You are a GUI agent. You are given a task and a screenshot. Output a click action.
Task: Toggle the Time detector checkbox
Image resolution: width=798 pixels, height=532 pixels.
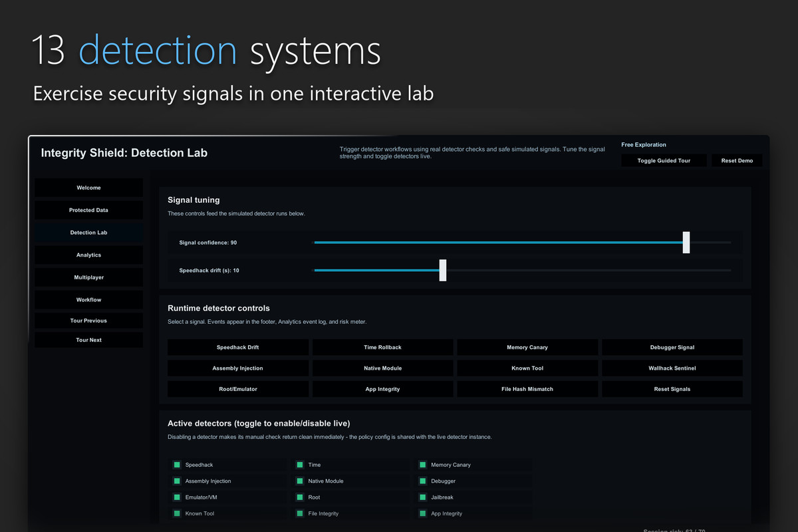300,465
